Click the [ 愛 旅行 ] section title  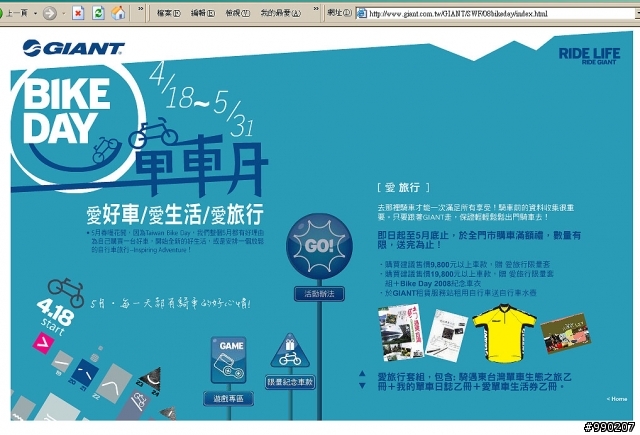click(403, 188)
